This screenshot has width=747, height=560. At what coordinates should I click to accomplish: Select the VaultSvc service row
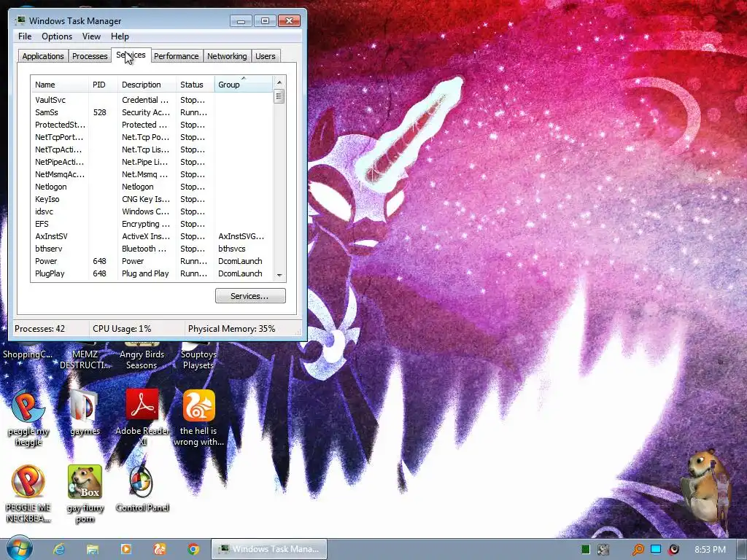152,100
